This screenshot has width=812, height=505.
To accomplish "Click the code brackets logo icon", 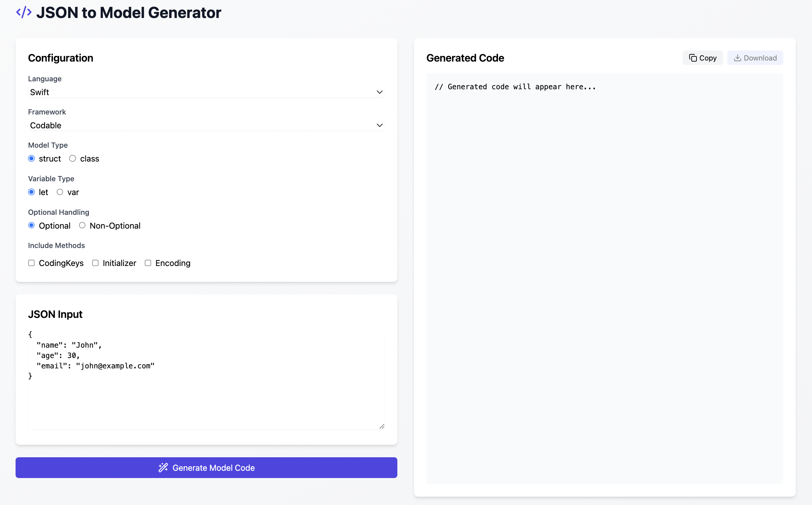I will click(x=24, y=12).
